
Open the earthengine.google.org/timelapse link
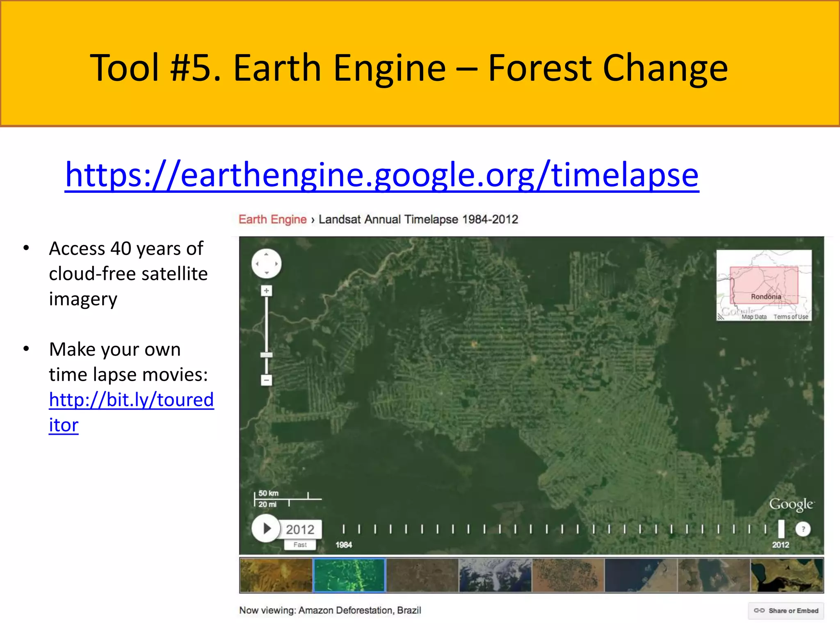coord(382,175)
